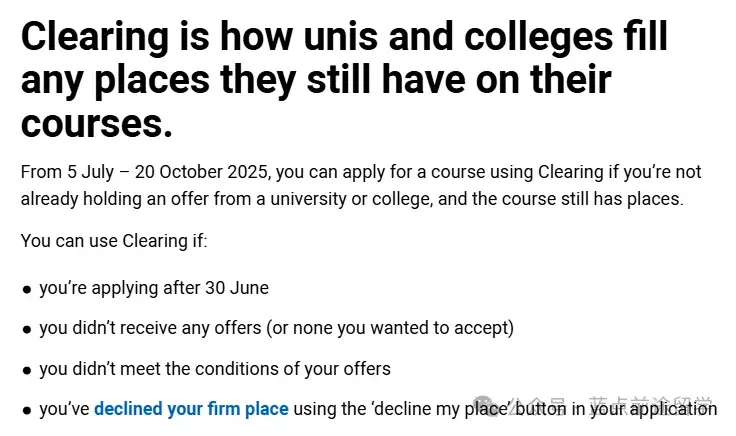Click the 'You can use Clearing if:' line
The width and height of the screenshot is (736, 436).
click(113, 241)
